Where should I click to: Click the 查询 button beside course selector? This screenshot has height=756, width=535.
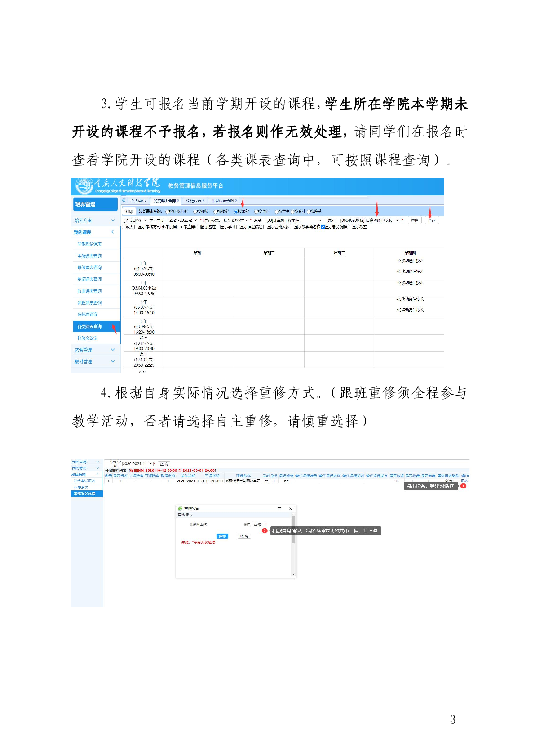432,220
